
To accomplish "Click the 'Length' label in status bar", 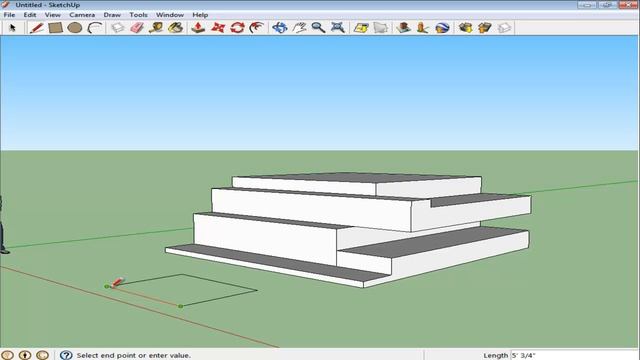I will coord(496,356).
